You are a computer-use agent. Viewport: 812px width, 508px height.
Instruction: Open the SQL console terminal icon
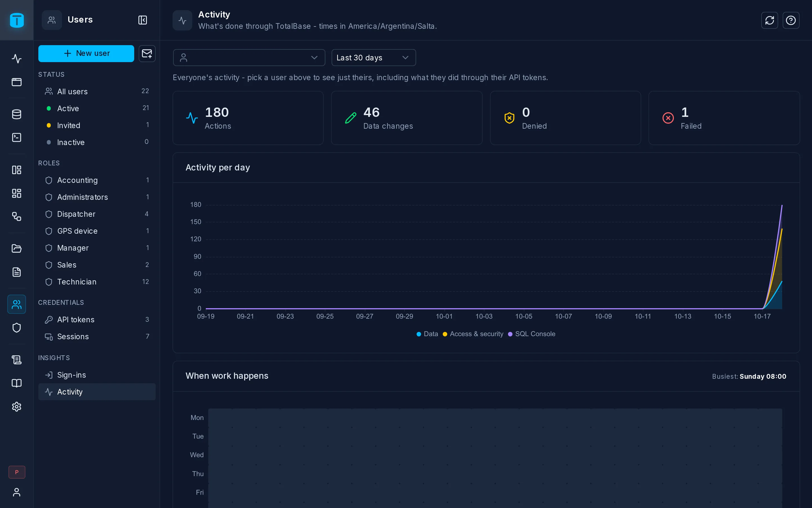tap(16, 137)
